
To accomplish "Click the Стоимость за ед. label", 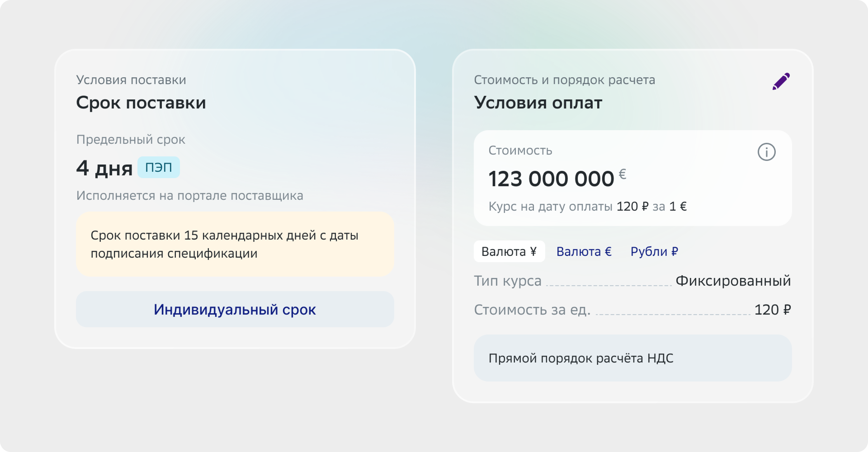I will 532,310.
